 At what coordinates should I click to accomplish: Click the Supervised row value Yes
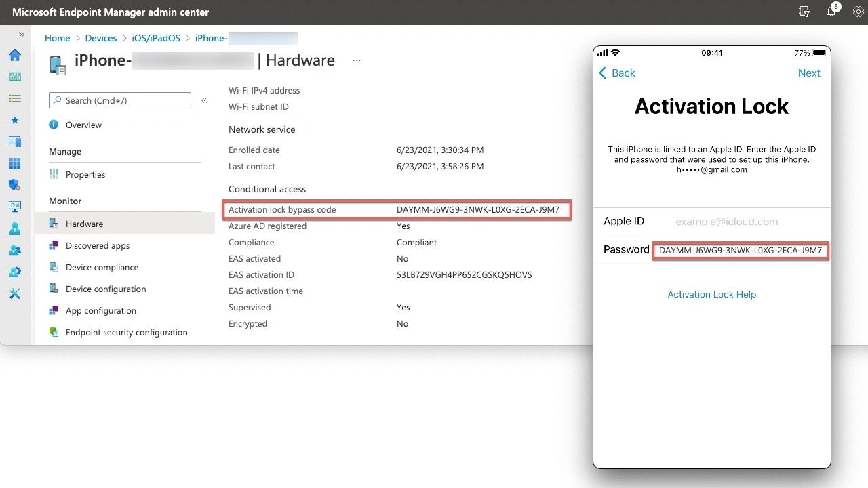click(x=403, y=308)
